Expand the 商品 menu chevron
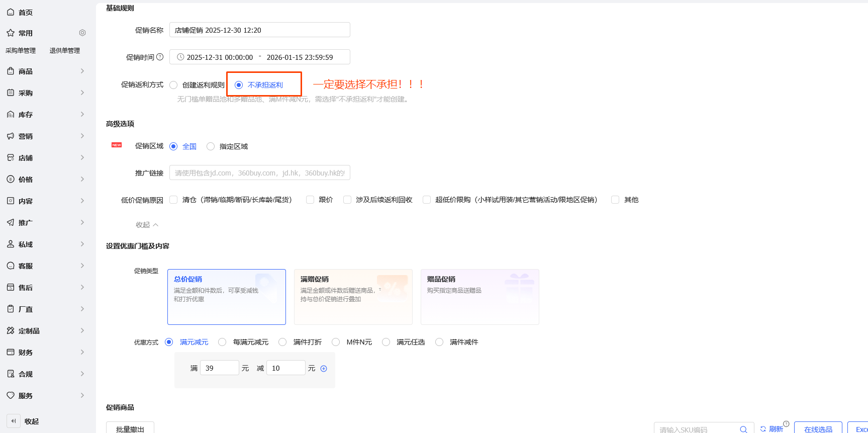 82,71
